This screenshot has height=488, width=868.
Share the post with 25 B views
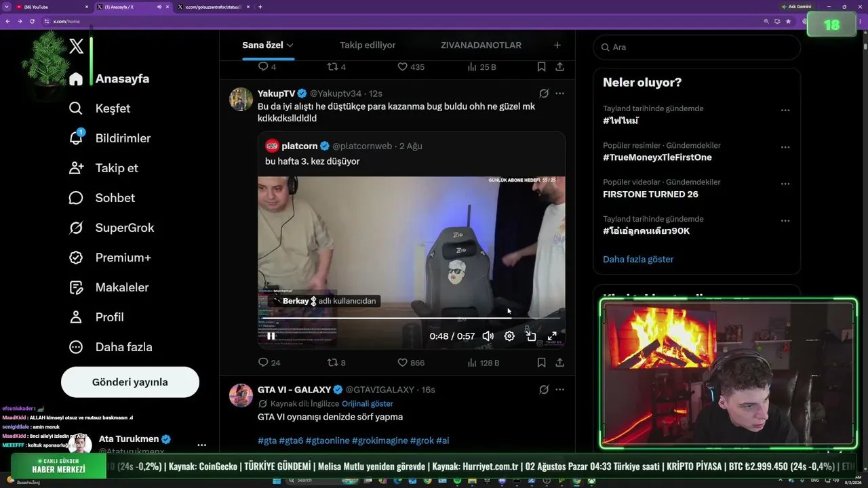(x=559, y=67)
